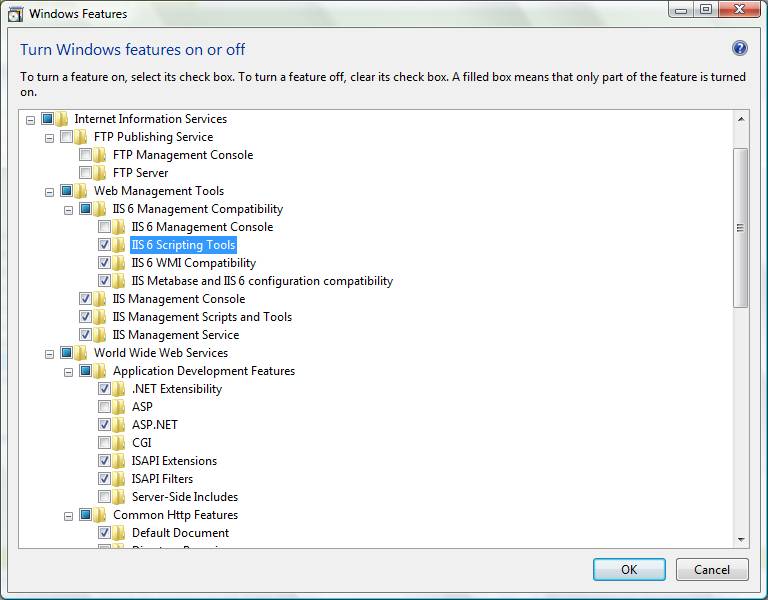Click the folder icon beside ASP.NET

coord(119,425)
